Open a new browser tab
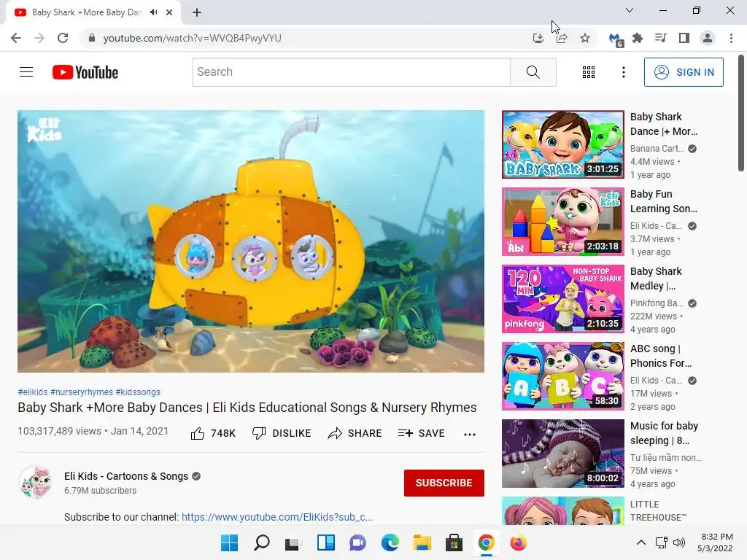The width and height of the screenshot is (747, 560). click(197, 12)
